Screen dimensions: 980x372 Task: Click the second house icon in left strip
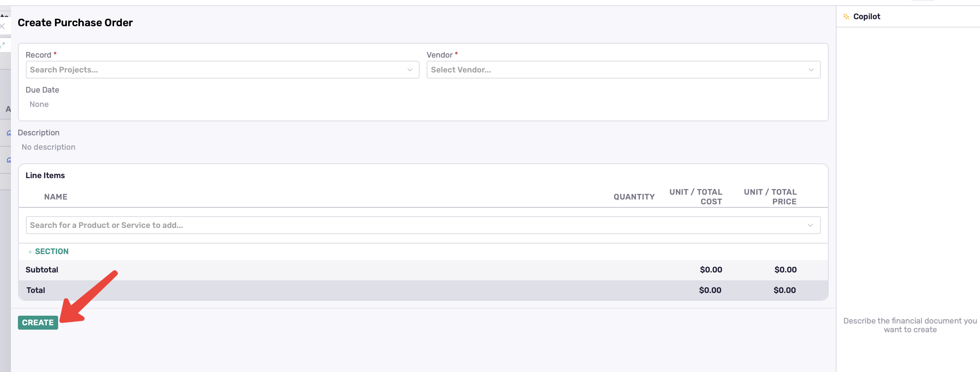pos(9,160)
